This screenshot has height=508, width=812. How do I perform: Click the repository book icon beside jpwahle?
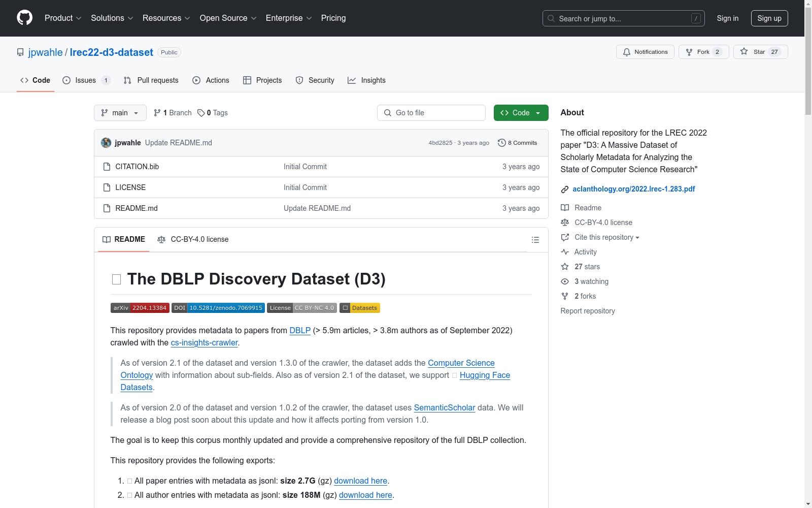tap(20, 52)
